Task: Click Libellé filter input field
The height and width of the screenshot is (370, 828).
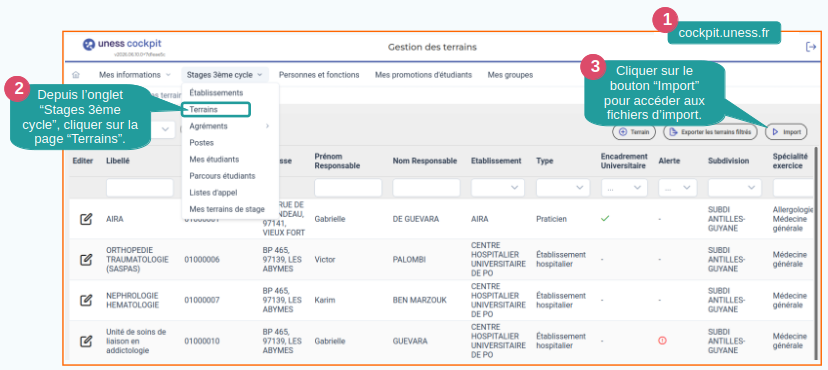Action: click(x=139, y=188)
